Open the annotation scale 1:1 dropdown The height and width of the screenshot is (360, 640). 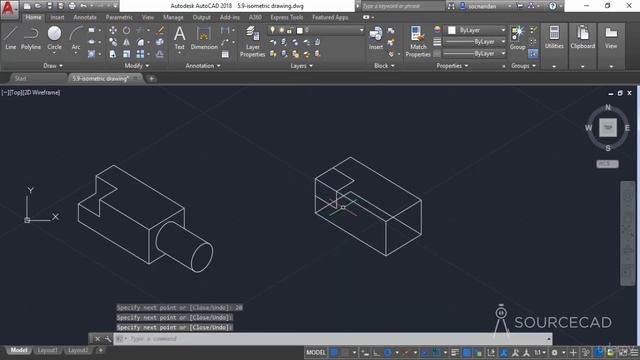540,353
